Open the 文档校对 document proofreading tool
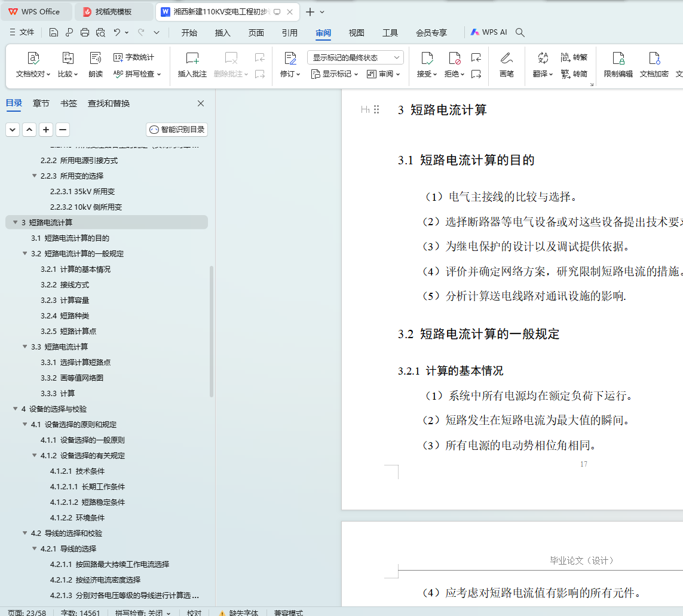683x616 pixels. (x=33, y=65)
